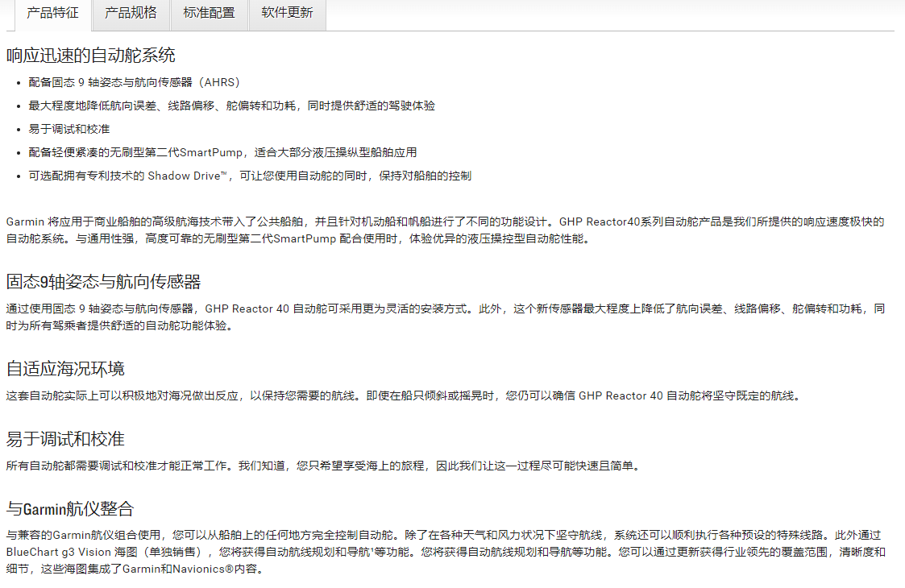Click the bullet about 无刷型第二代SmartPump
Screen dimensions: 905x588
(x=222, y=152)
